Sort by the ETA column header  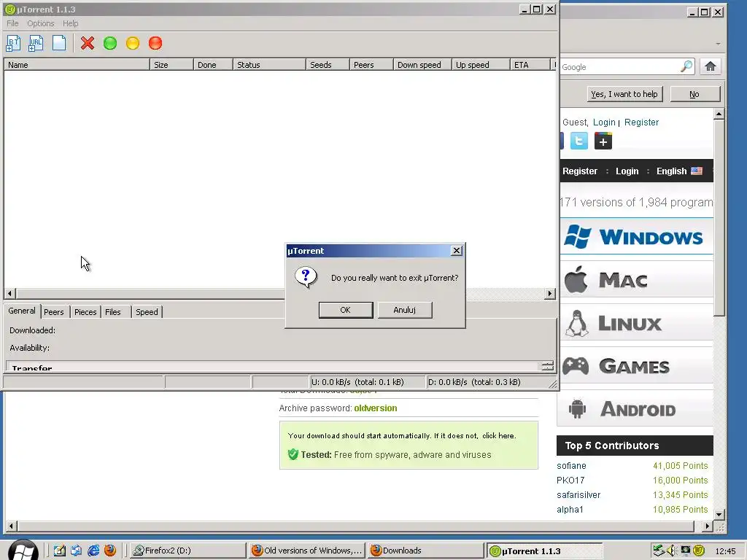pyautogui.click(x=530, y=65)
